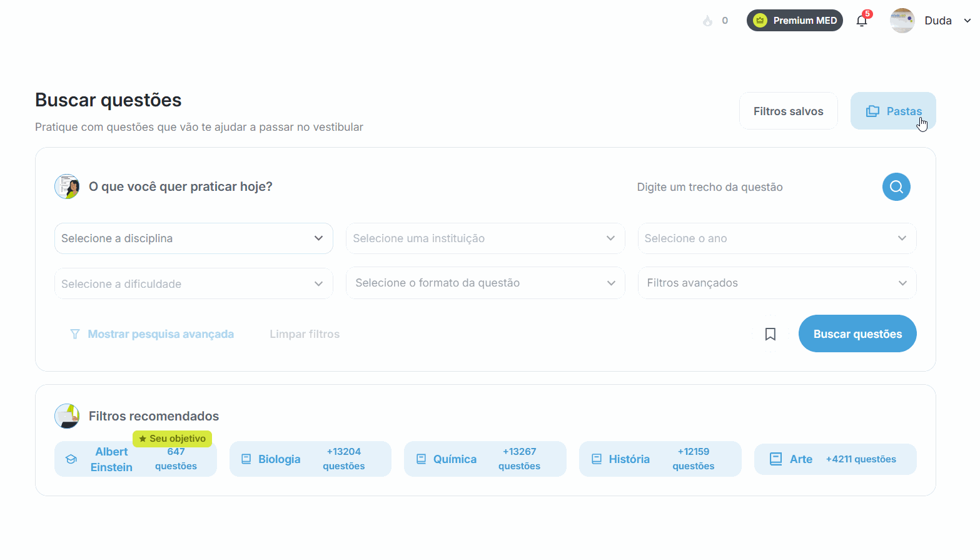980x560 pixels.
Task: Click the 'Buscar questões' page heading
Action: tap(108, 100)
